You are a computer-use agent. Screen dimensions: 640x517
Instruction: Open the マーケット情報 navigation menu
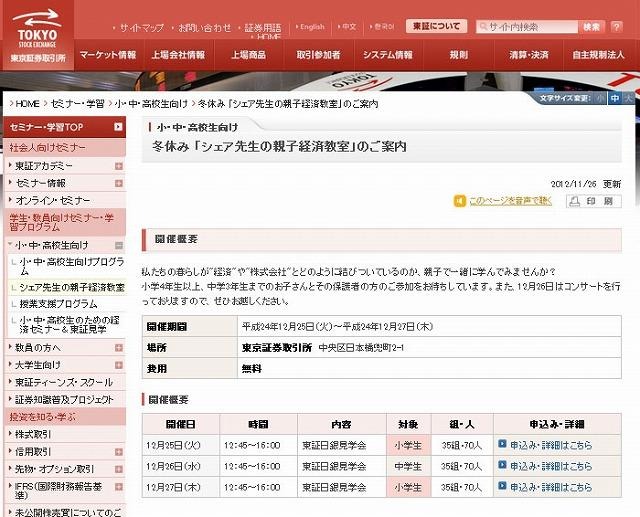click(x=107, y=54)
